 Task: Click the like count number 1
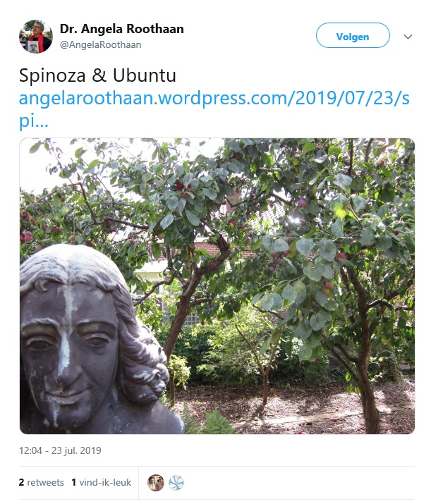click(73, 482)
